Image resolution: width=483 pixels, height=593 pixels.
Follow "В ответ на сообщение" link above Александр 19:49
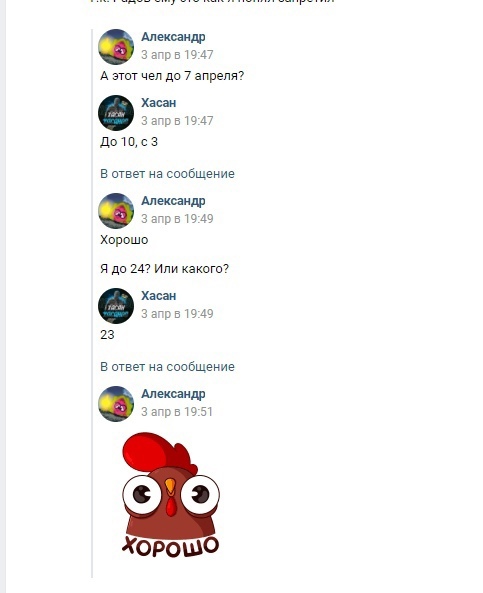pos(167,174)
